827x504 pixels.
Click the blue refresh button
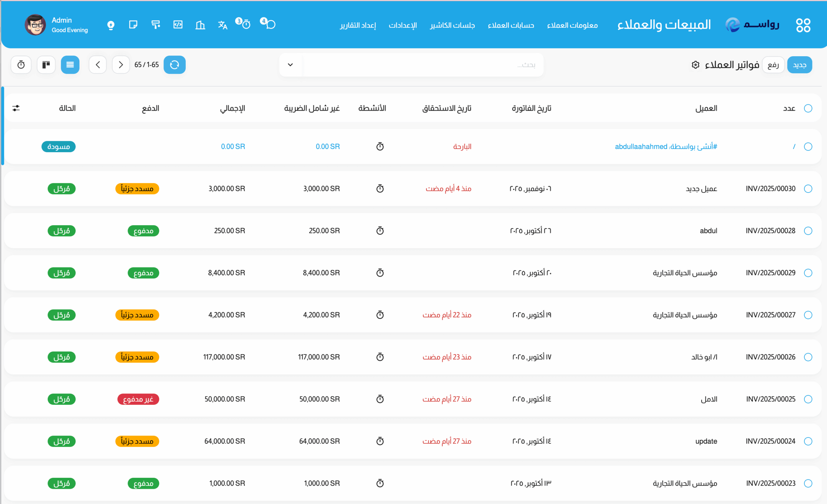174,64
